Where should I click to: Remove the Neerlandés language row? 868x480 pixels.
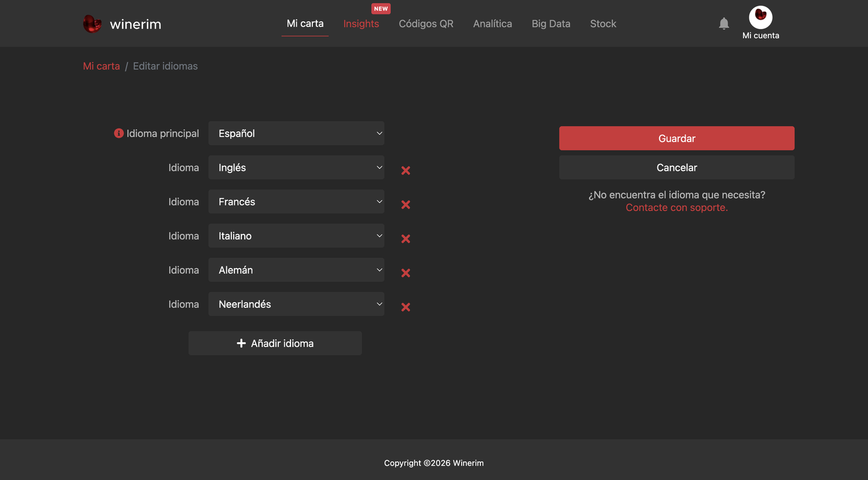(406, 307)
